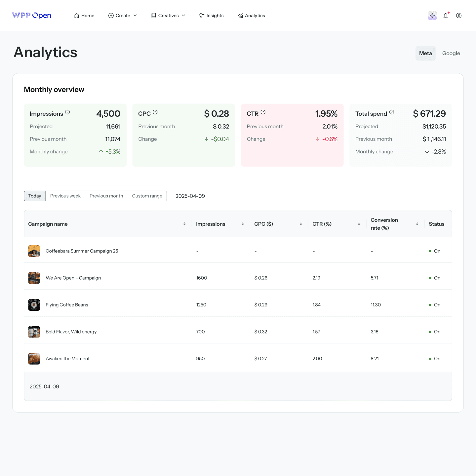The image size is (476, 476).
Task: Go to the Insights menu item
Action: click(211, 16)
